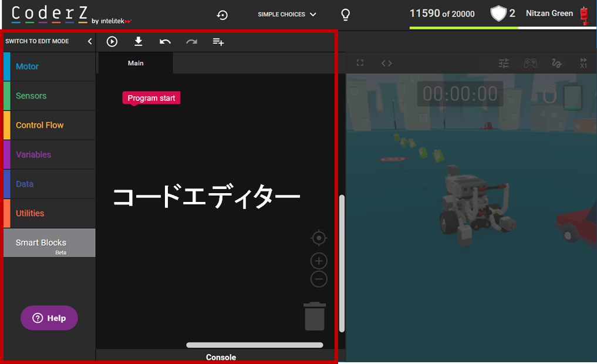Click the horizontal workspace scrollbar

pyautogui.click(x=254, y=345)
